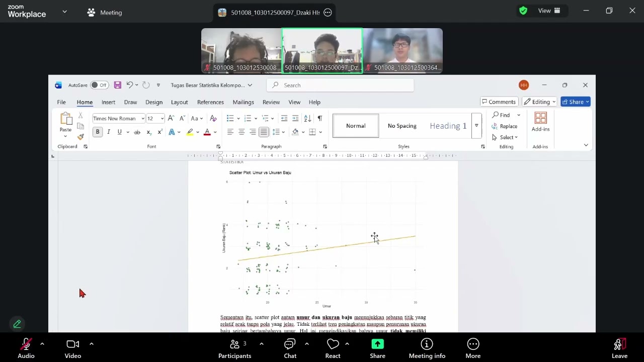Click the yellow text highlight color button
Screen dimensions: 644x362
click(190, 132)
